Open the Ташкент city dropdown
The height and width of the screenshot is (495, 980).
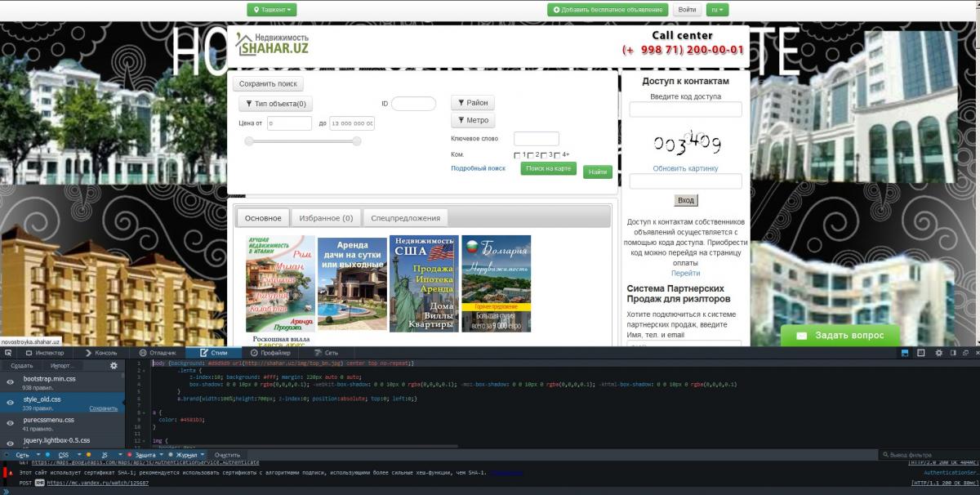(x=272, y=10)
